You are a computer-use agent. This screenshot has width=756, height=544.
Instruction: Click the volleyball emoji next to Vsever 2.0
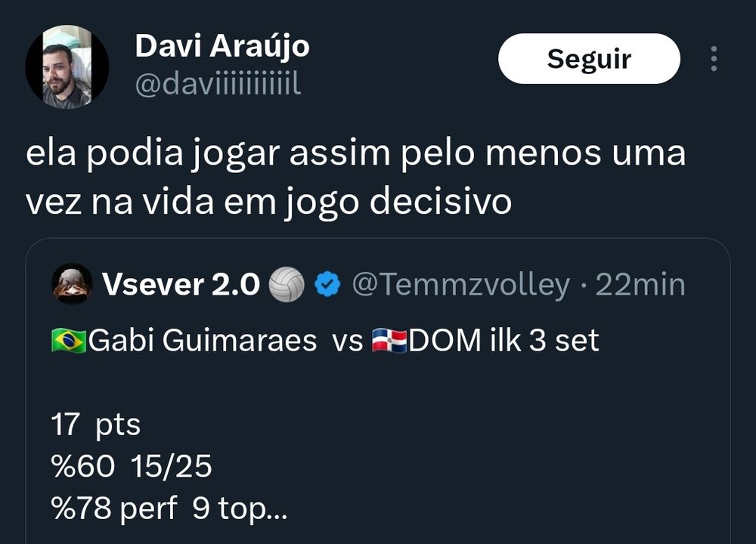287,285
